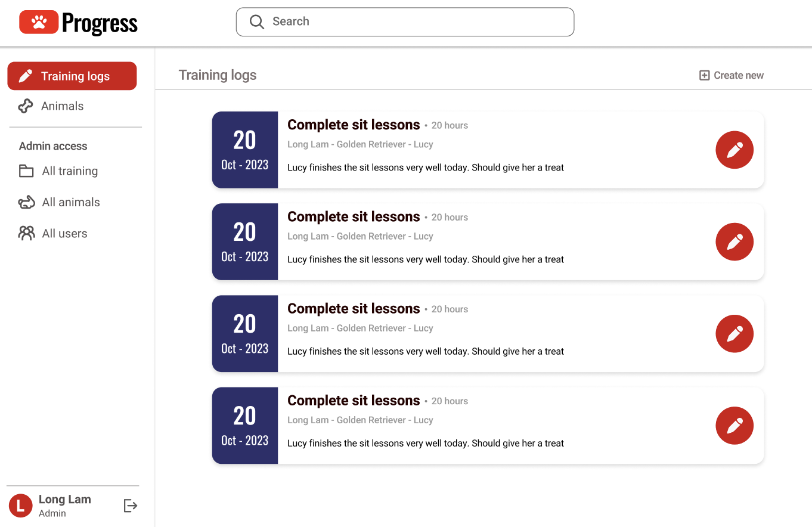Open the All users admin page
The image size is (812, 527).
coord(64,233)
